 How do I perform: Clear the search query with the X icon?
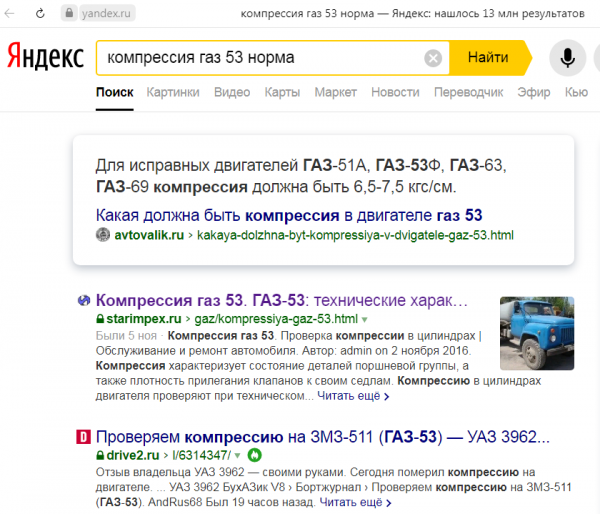coord(433,58)
